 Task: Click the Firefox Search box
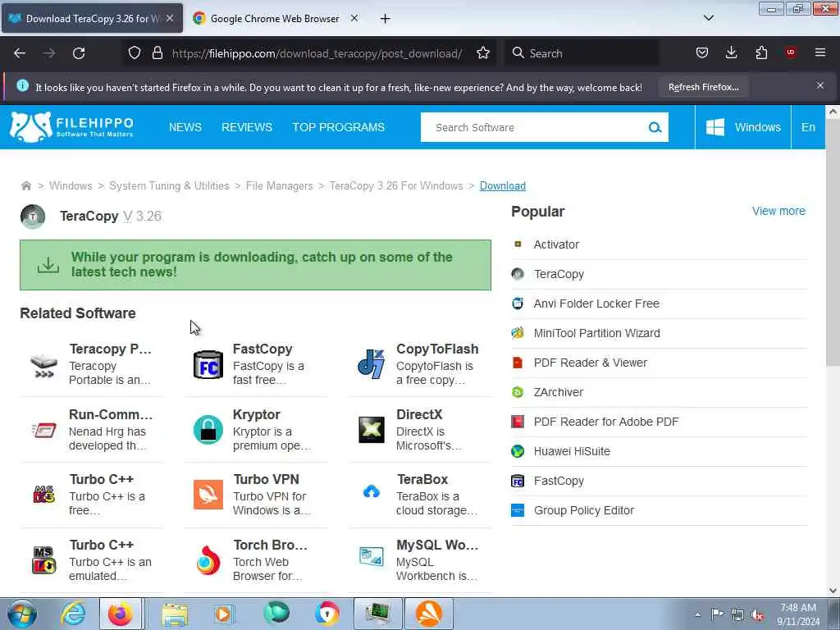tap(582, 53)
